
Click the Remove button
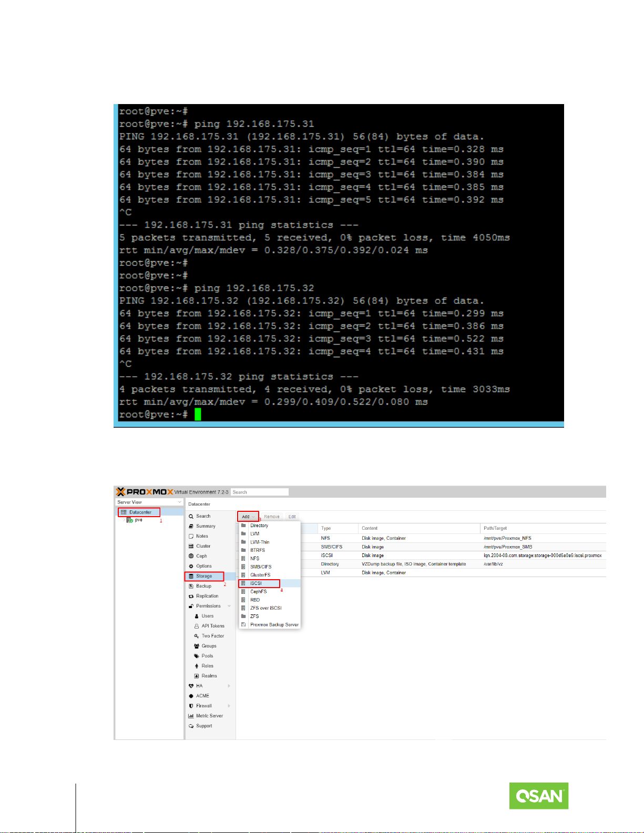272,517
